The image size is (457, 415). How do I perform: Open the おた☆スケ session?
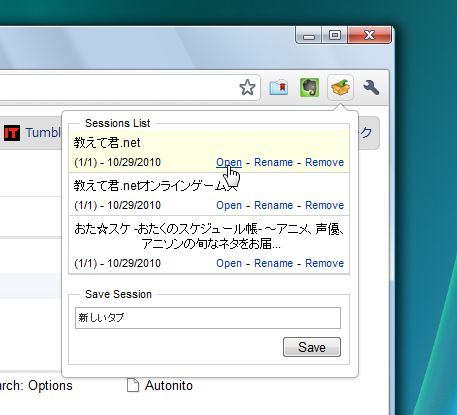229,263
